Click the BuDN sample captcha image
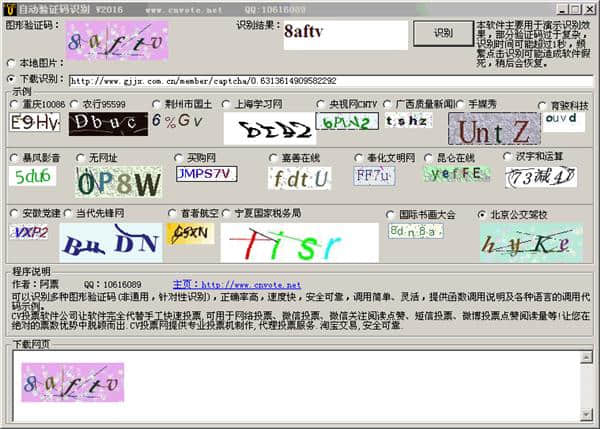600x429 pixels. pyautogui.click(x=112, y=241)
